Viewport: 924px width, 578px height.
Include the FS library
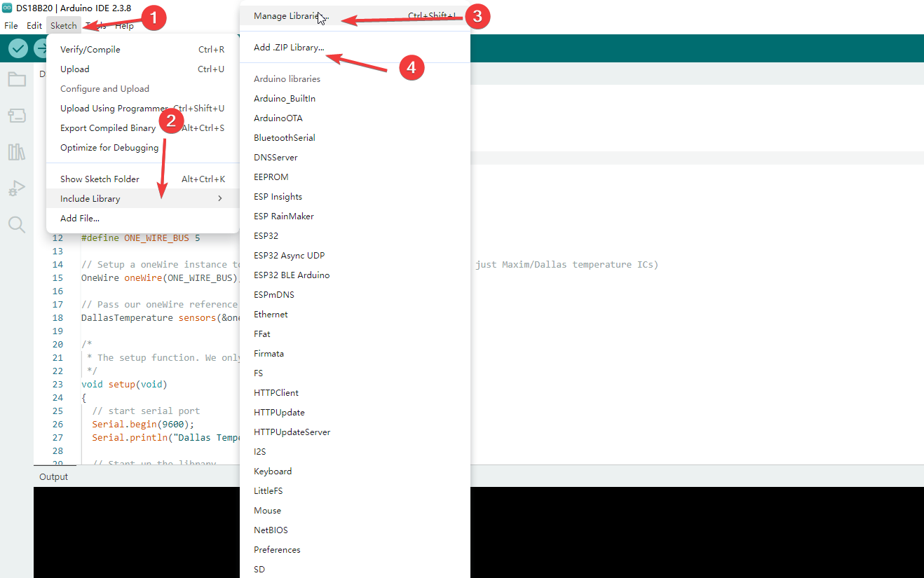[355, 373]
